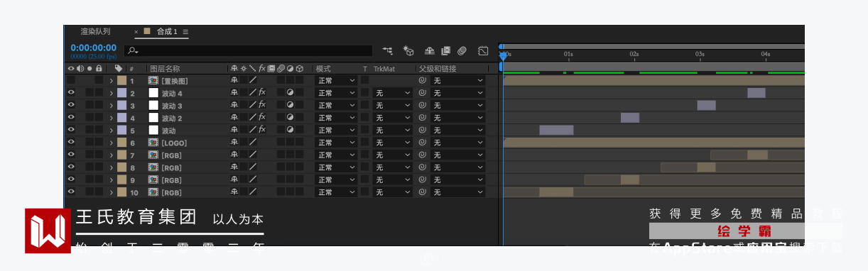Click the solo dot column header icon

click(x=89, y=69)
